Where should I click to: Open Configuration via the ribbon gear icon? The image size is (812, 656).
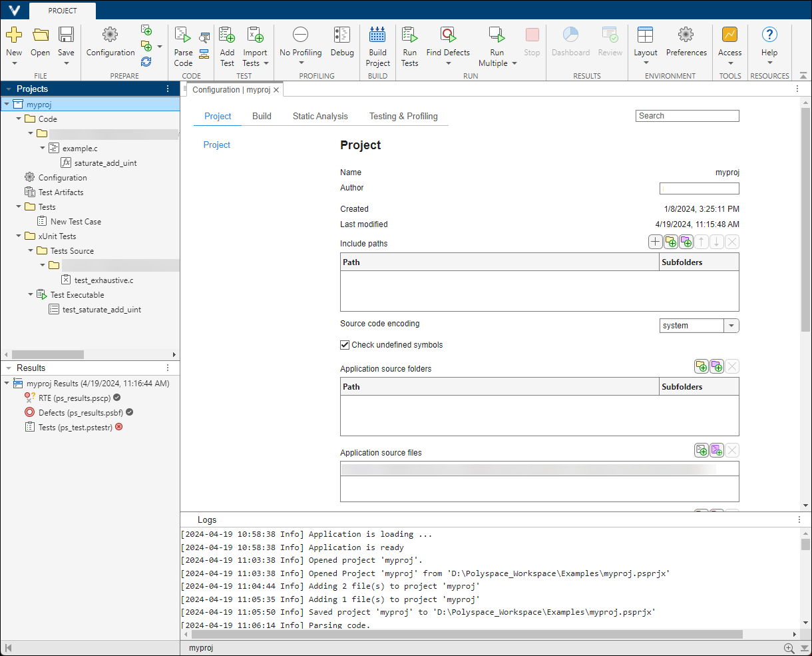click(x=110, y=35)
